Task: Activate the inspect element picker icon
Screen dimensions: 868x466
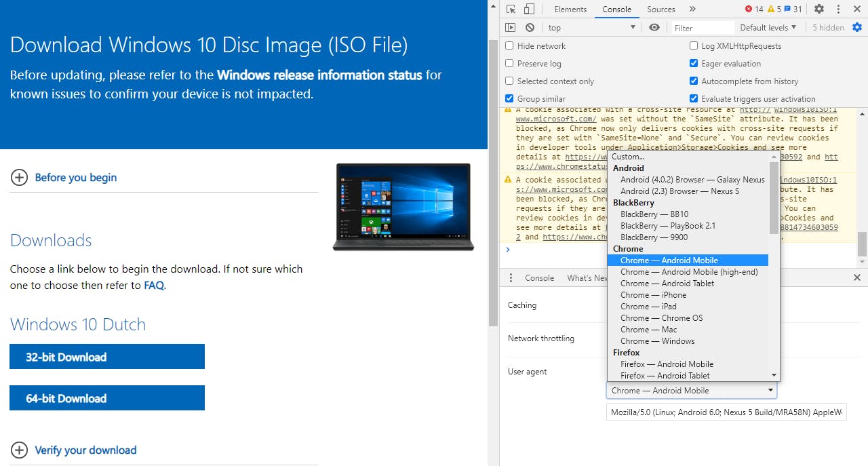Action: click(x=511, y=9)
